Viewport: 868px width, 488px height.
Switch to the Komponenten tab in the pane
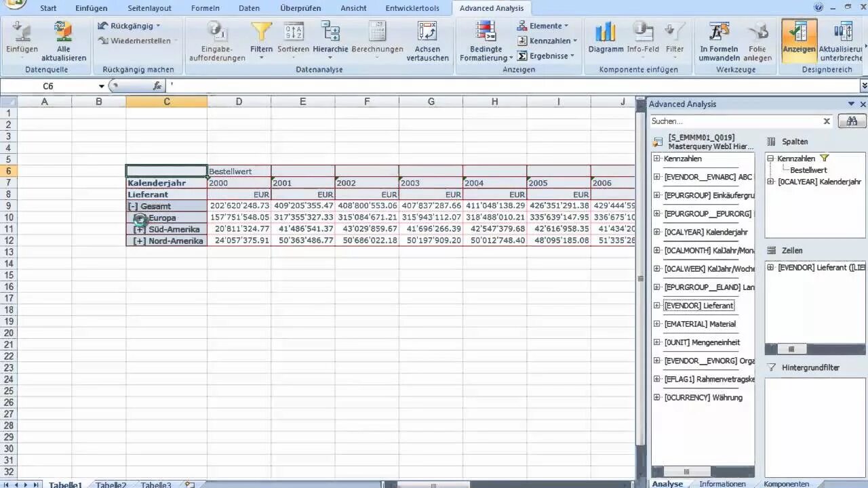(786, 484)
